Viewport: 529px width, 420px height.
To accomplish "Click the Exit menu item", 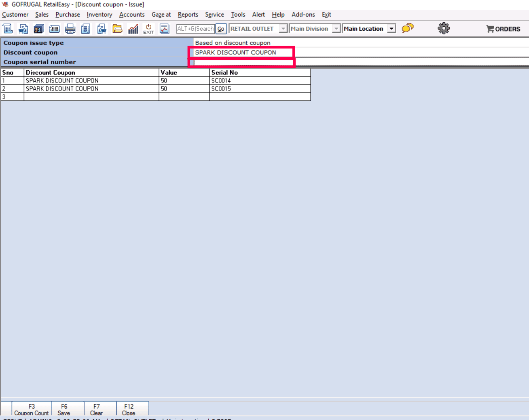I will pos(326,15).
